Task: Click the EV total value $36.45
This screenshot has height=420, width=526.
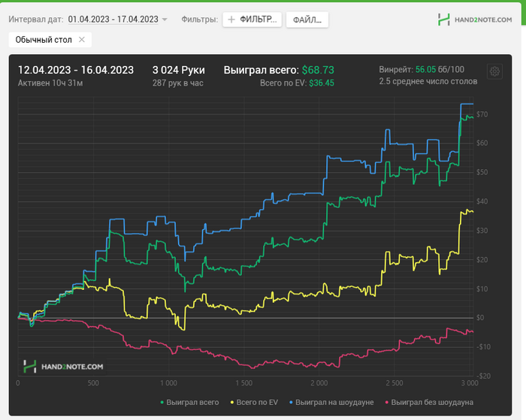Action: click(322, 83)
